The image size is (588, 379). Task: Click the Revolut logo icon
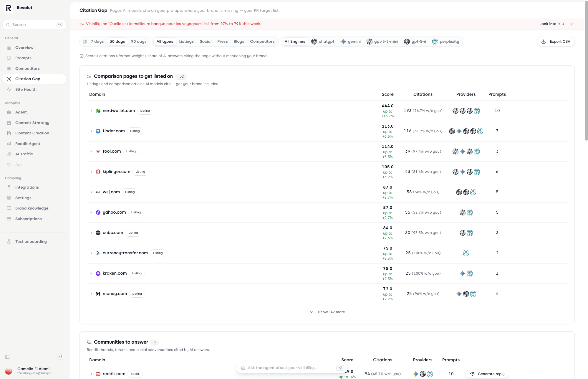click(9, 8)
